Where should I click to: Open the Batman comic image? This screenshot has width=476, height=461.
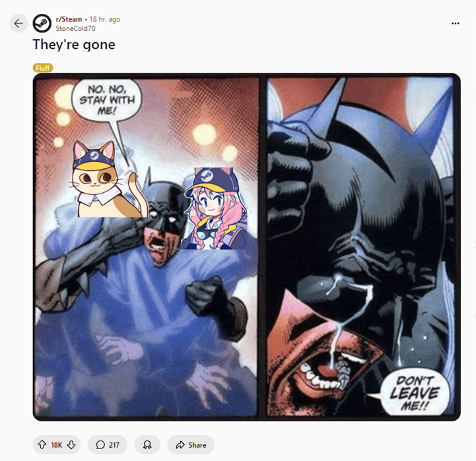coord(247,247)
